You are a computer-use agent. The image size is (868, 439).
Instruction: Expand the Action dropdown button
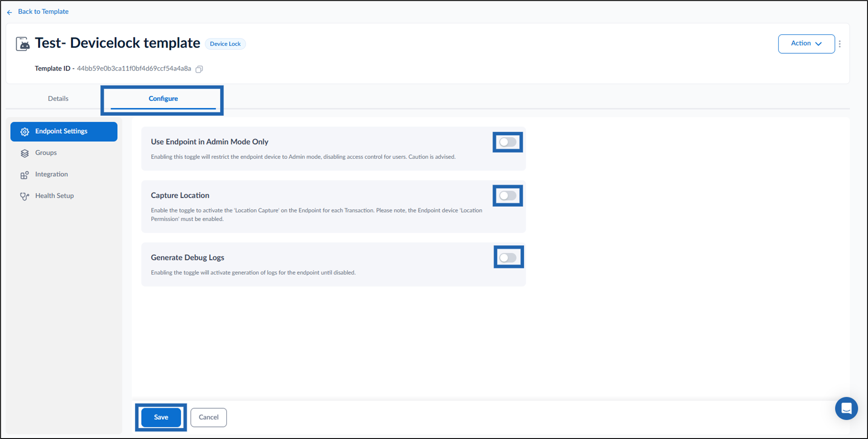coord(806,44)
